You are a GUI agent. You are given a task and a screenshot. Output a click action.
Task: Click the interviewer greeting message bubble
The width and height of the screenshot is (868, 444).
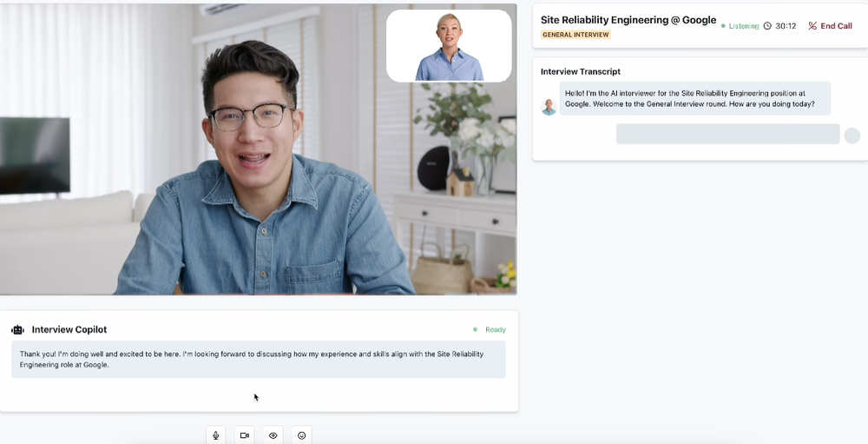(x=694, y=99)
